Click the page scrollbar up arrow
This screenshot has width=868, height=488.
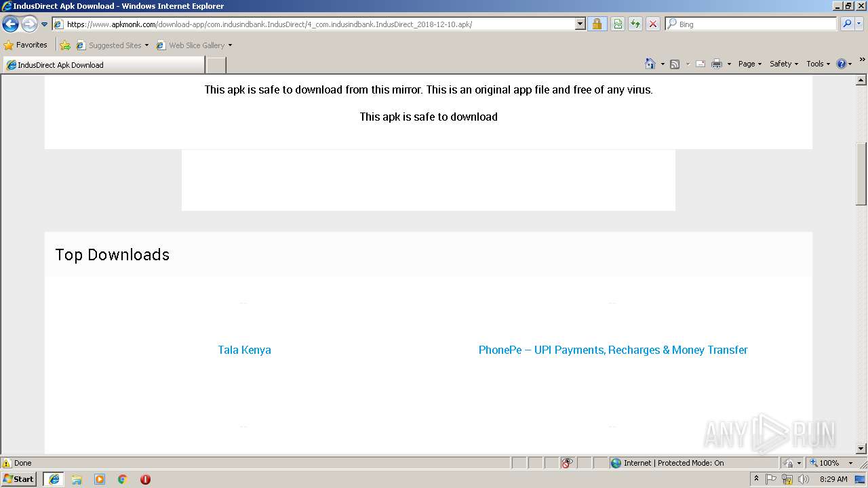pyautogui.click(x=861, y=80)
